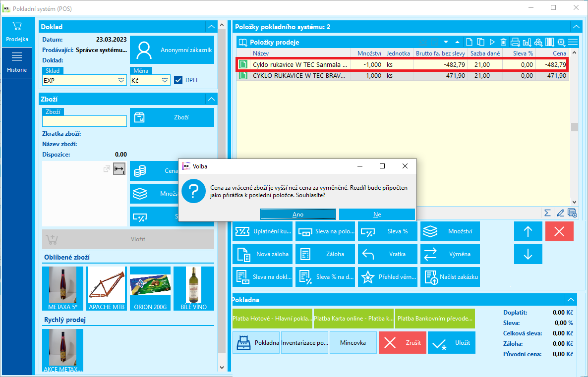
Task: Click Sleva na položku button
Action: (x=325, y=231)
